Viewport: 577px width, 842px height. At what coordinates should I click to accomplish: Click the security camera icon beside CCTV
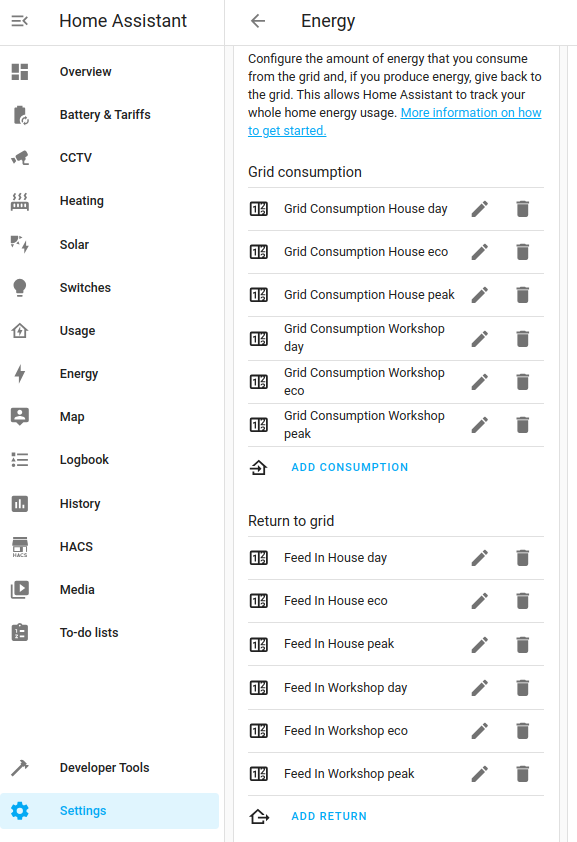[20, 157]
